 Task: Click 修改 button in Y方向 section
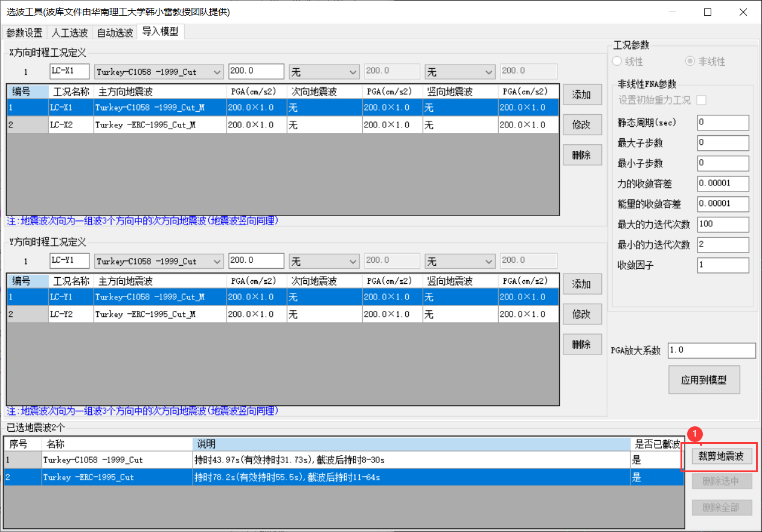tap(581, 314)
